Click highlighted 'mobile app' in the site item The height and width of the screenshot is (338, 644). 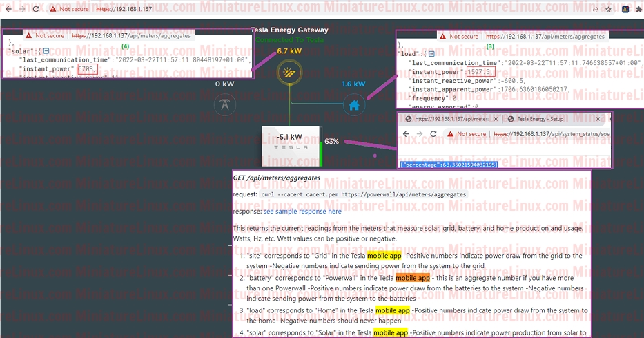(384, 256)
